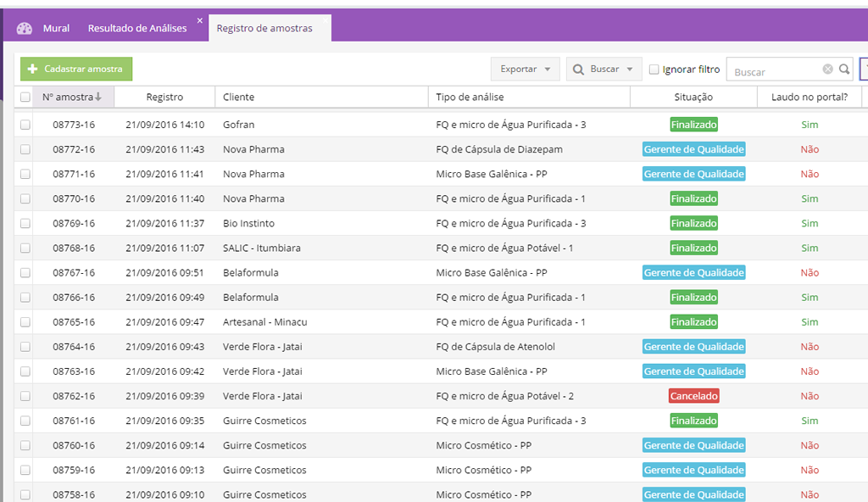This screenshot has width=868, height=502.
Task: Click client name Gofran
Action: click(238, 125)
